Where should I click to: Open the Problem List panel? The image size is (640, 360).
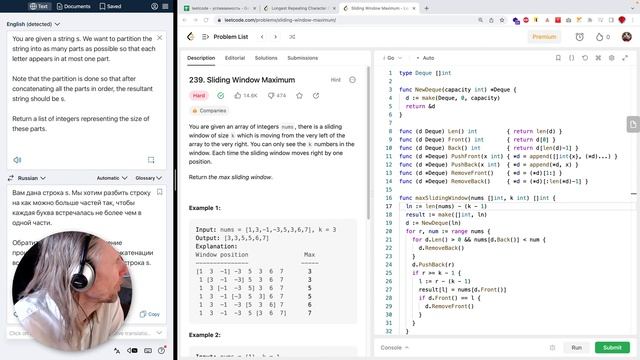click(225, 37)
